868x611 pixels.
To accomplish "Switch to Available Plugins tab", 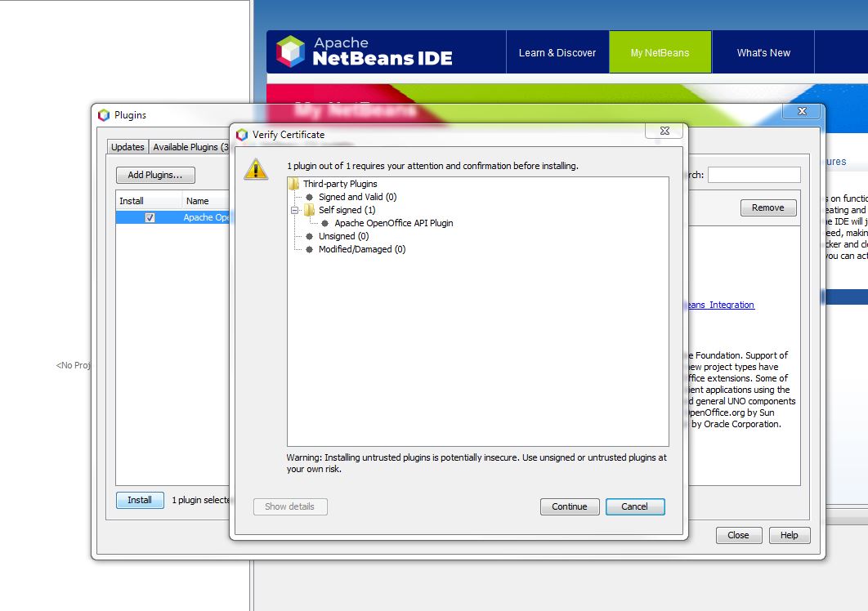I will [x=190, y=147].
